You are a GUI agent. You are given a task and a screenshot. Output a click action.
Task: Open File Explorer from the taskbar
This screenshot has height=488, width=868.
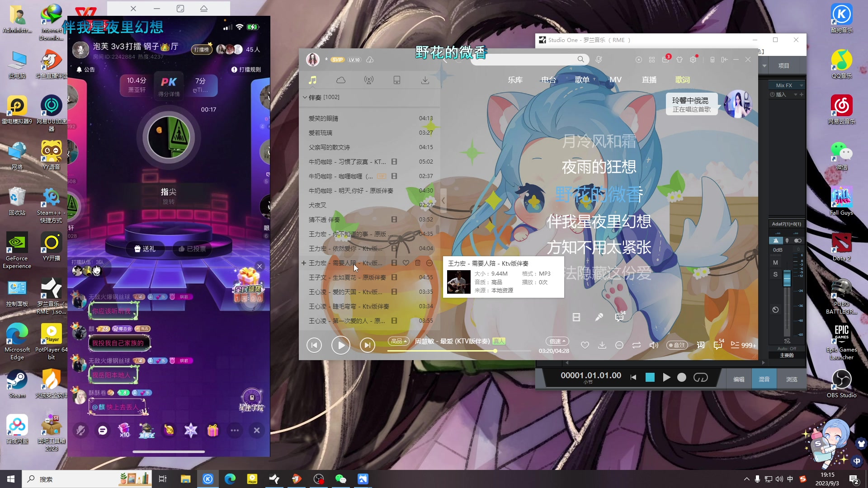pos(185,479)
